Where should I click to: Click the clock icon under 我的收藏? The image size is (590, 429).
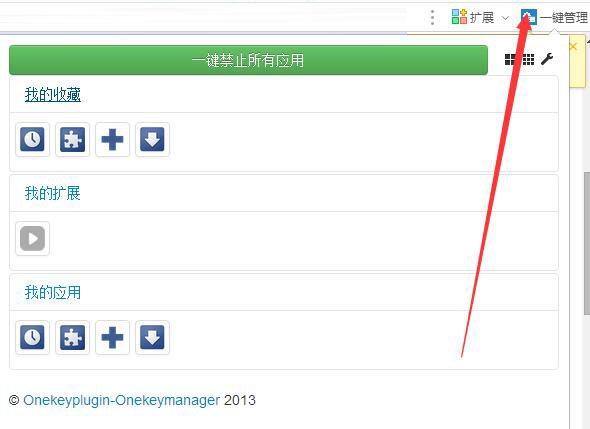32,140
